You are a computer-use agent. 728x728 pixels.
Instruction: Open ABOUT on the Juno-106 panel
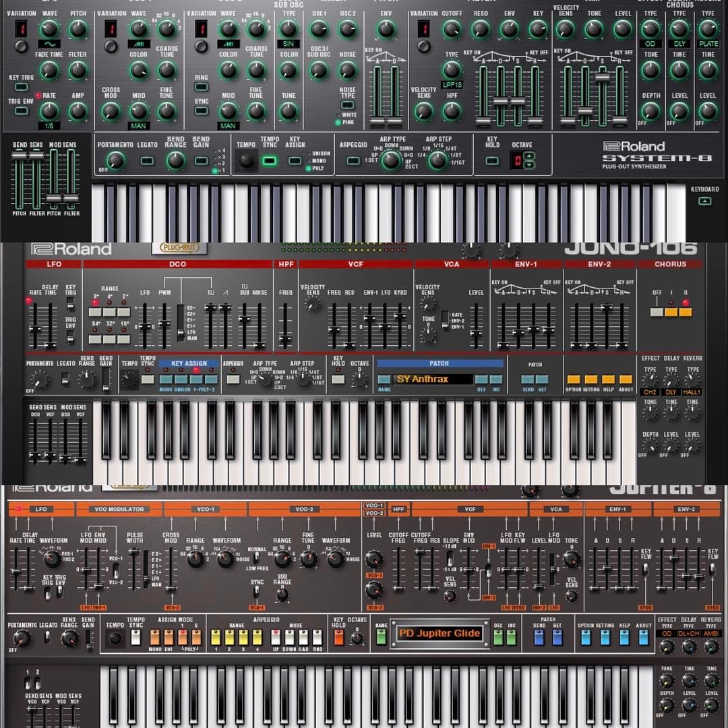[x=626, y=380]
